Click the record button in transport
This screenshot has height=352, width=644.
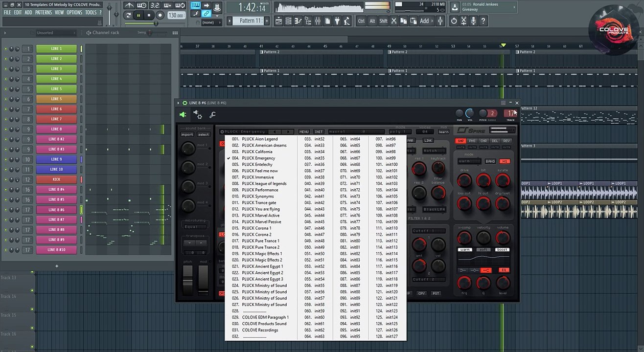160,15
